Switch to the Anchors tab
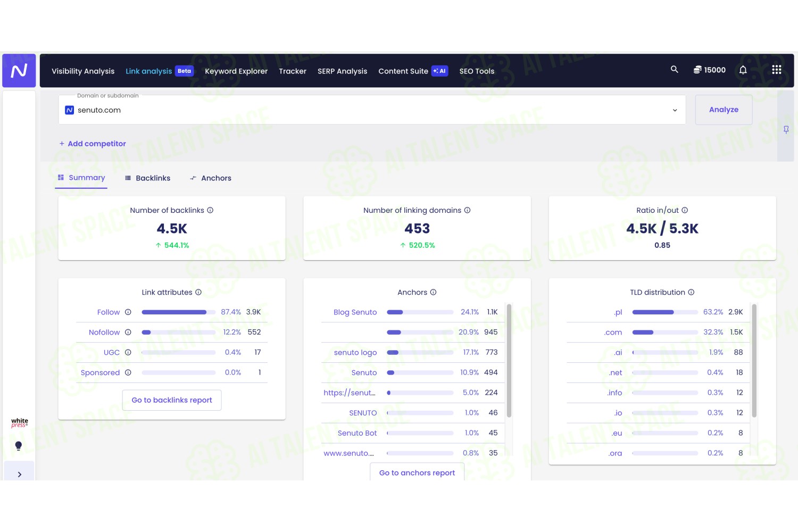Image resolution: width=798 pixels, height=532 pixels. point(211,178)
